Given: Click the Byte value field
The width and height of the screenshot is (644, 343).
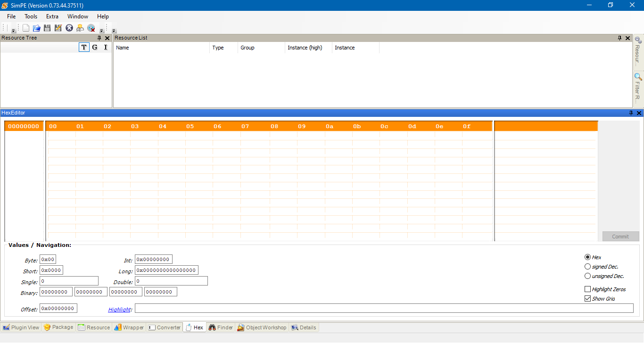Looking at the screenshot, I should (x=48, y=259).
